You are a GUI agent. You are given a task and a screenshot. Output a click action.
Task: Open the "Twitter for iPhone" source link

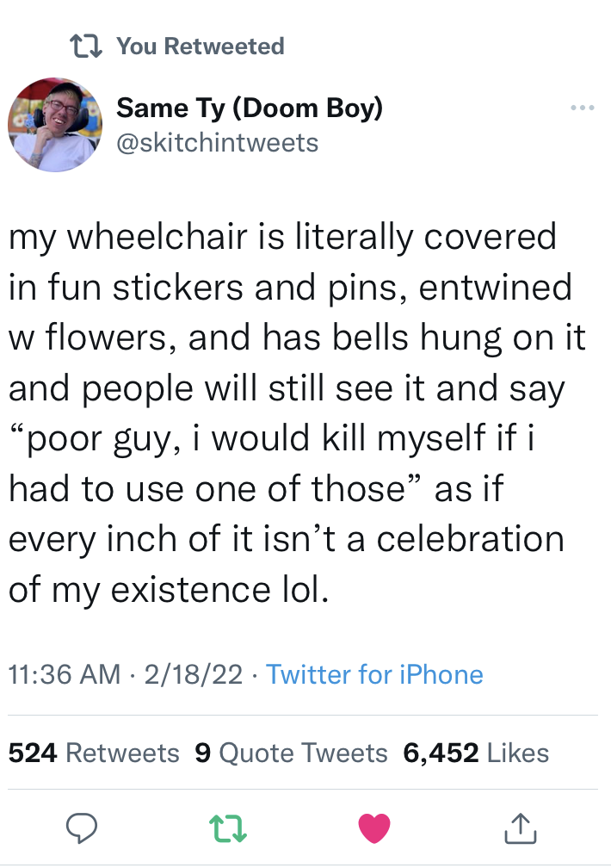click(374, 673)
